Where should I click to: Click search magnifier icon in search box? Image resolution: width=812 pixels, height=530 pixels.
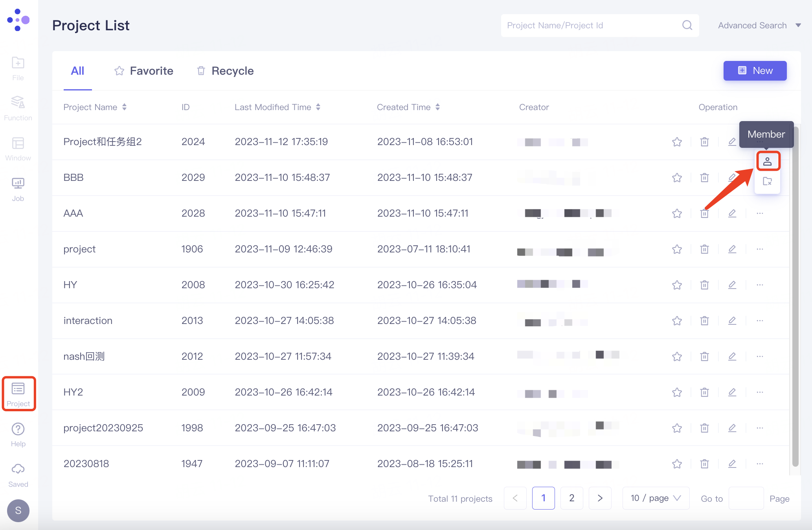pyautogui.click(x=687, y=26)
